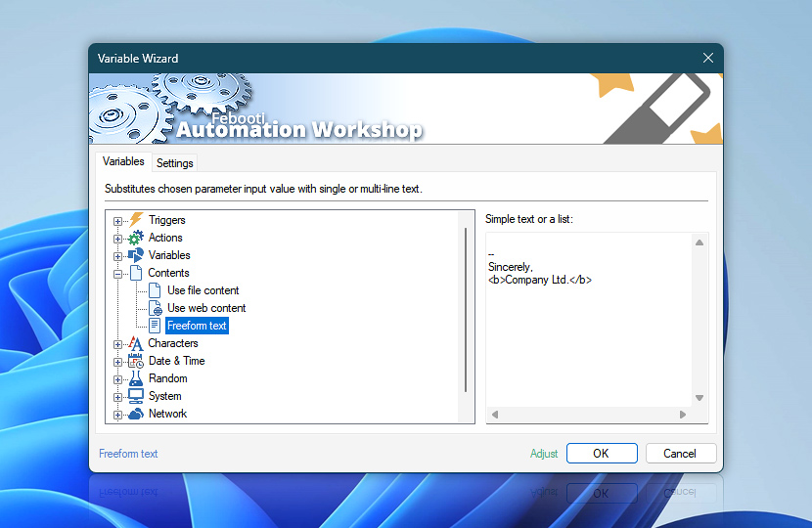This screenshot has width=812, height=528.
Task: Click the text box scroll left arrow
Action: pyautogui.click(x=495, y=415)
